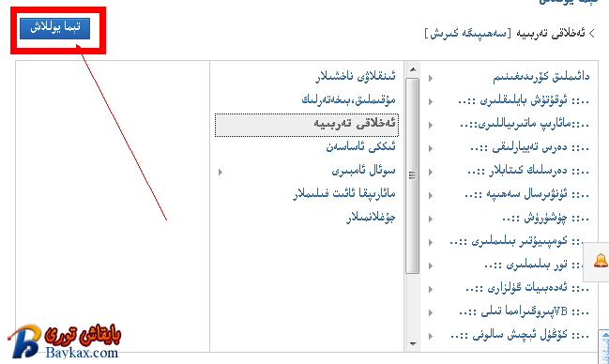Choose جۇغلانمىلار in the middle list
The height and width of the screenshot is (364, 609).
[371, 217]
